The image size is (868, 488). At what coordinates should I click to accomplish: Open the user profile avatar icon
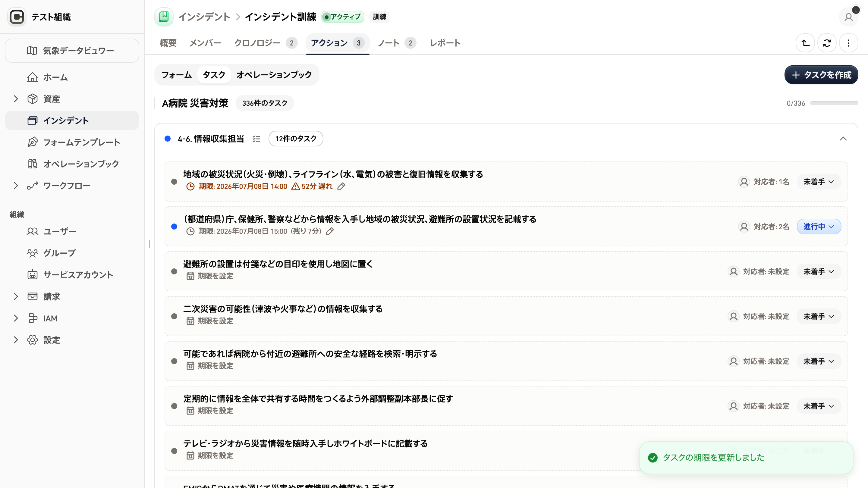pyautogui.click(x=848, y=17)
